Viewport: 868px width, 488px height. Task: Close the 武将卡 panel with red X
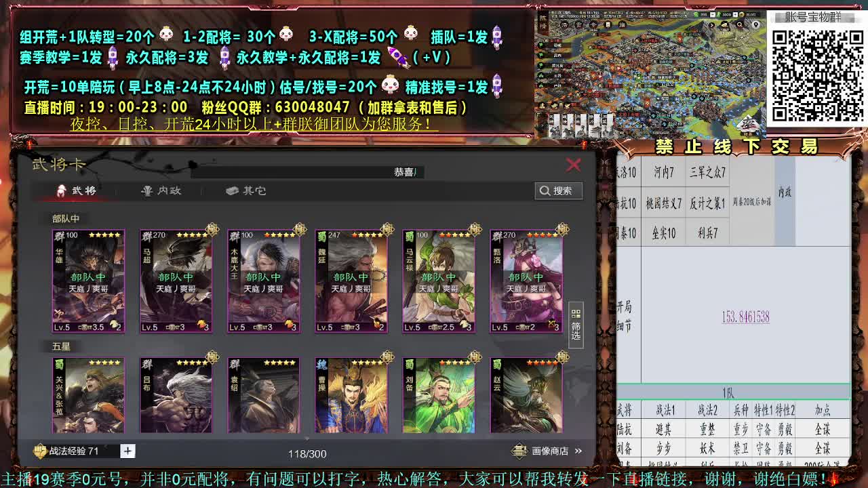(x=574, y=165)
